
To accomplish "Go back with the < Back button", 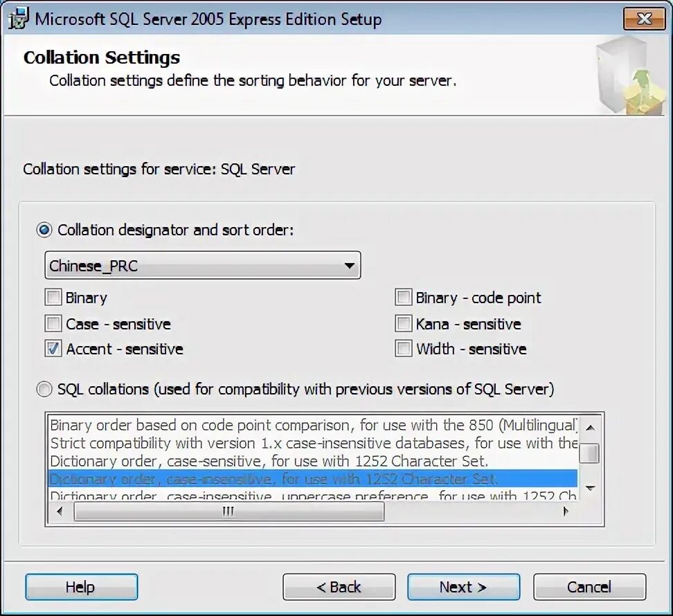I will click(339, 587).
